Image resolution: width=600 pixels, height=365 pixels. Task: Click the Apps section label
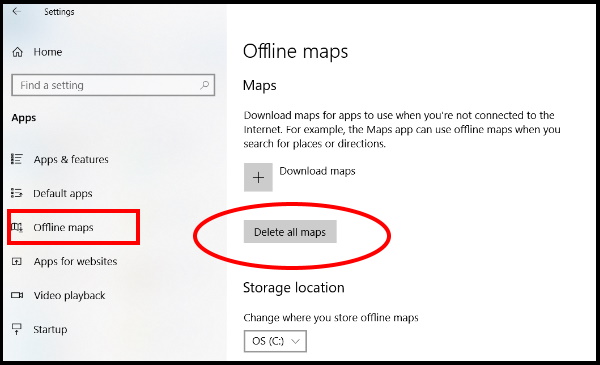click(24, 118)
